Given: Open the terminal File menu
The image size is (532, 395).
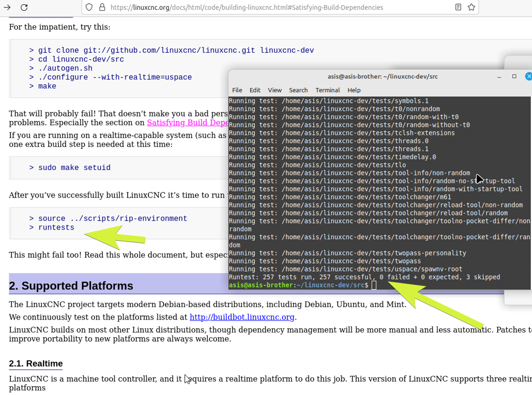Looking at the screenshot, I should point(237,90).
